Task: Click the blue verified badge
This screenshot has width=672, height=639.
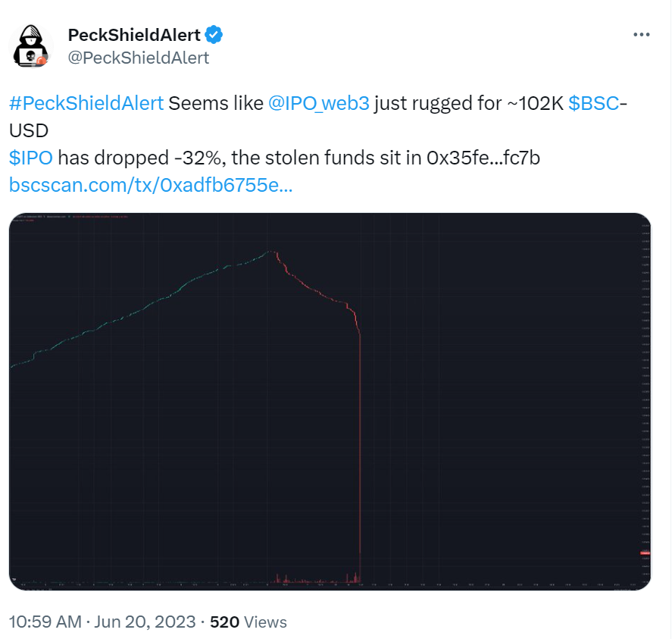Action: (x=214, y=34)
